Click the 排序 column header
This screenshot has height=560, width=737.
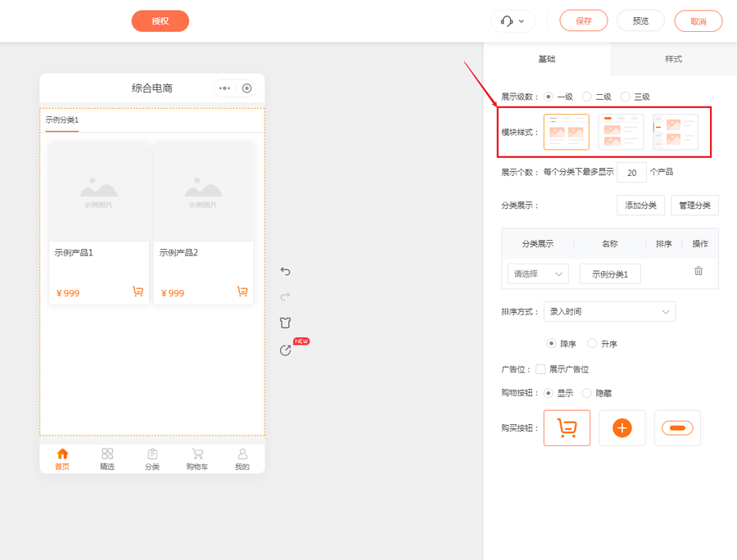tap(663, 243)
